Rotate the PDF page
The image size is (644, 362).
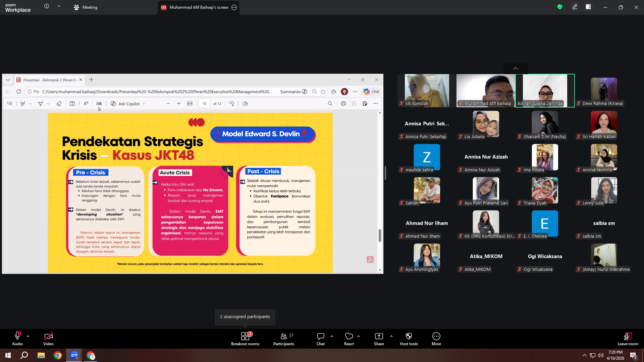[x=232, y=104]
